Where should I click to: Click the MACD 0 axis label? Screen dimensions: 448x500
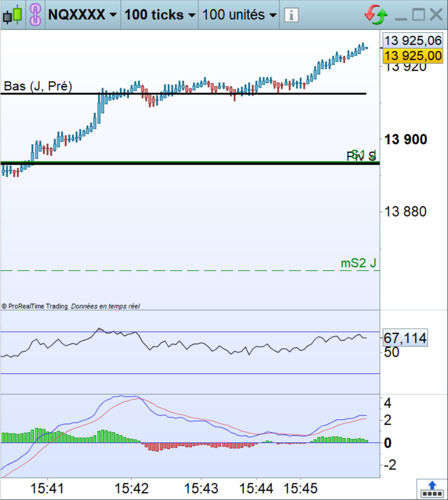[x=388, y=443]
